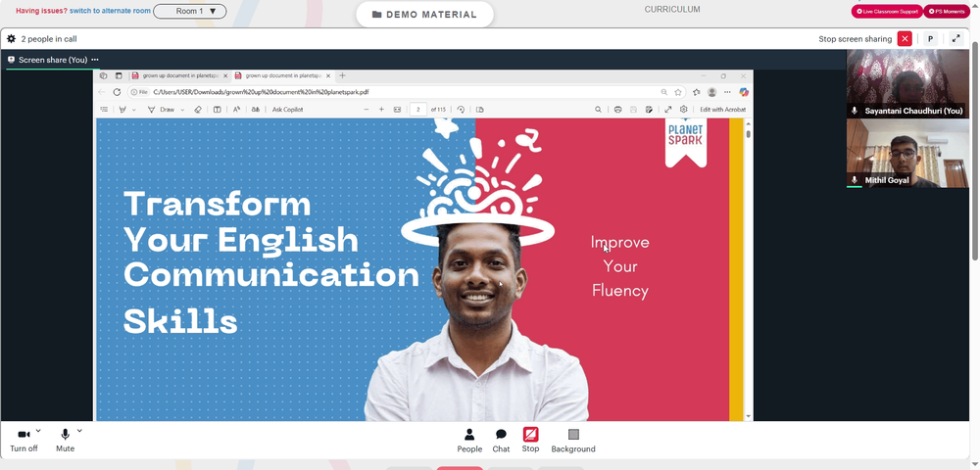Enter PDF fullscreen mode
980x470 pixels.
coord(667,110)
